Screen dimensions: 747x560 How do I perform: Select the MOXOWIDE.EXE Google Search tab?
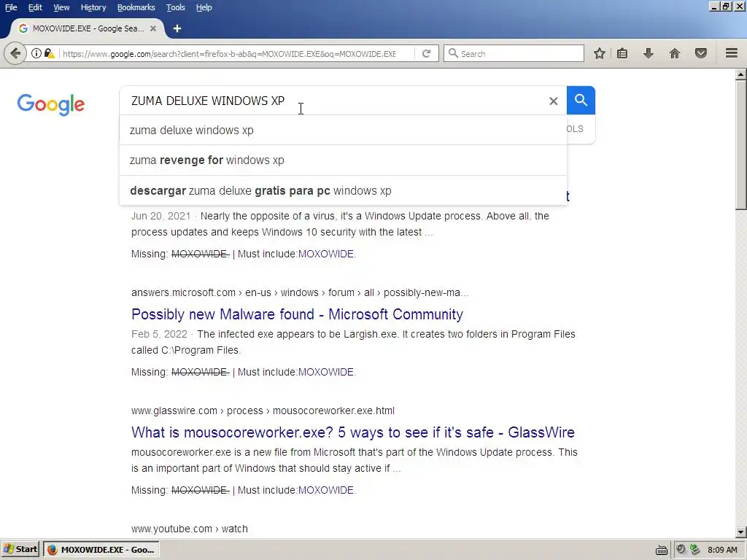coord(88,28)
